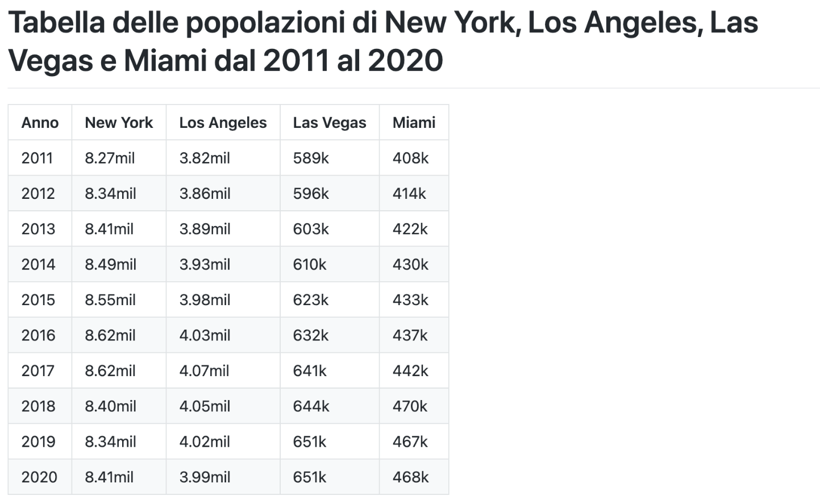Select Miami value 470k
The height and width of the screenshot is (504, 820).
coord(410,406)
